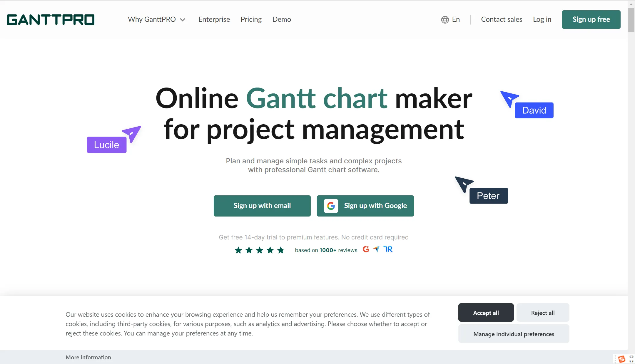Click the More information link
The width and height of the screenshot is (635, 364).
coord(88,357)
